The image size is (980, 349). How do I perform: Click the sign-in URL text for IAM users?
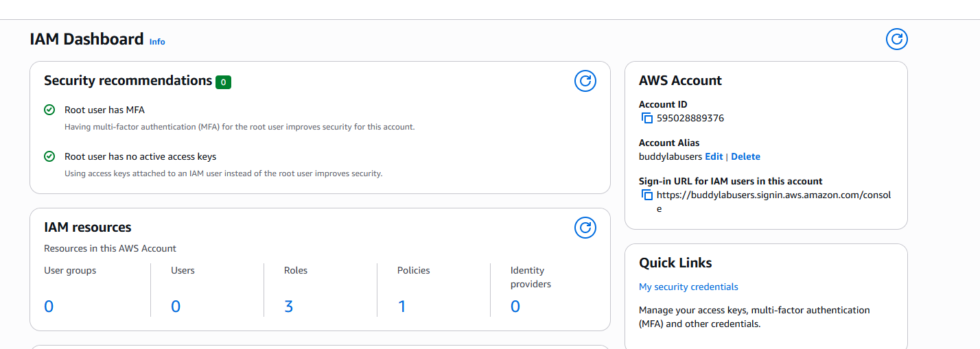[773, 202]
